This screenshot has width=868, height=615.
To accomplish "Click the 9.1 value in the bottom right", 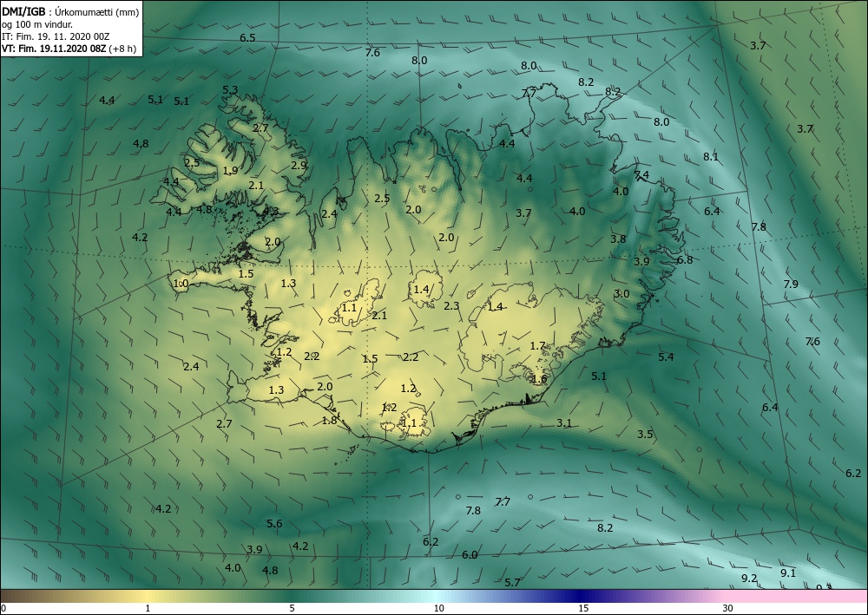I will [788, 573].
